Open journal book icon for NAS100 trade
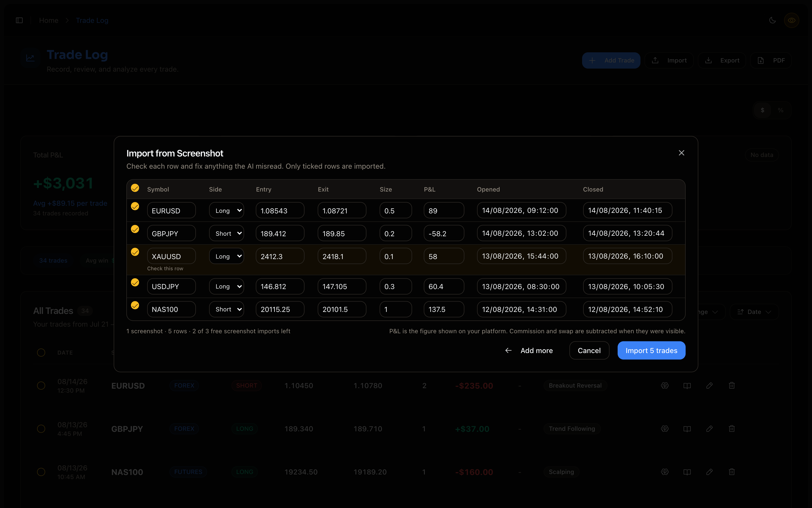The image size is (812, 508). tap(687, 472)
